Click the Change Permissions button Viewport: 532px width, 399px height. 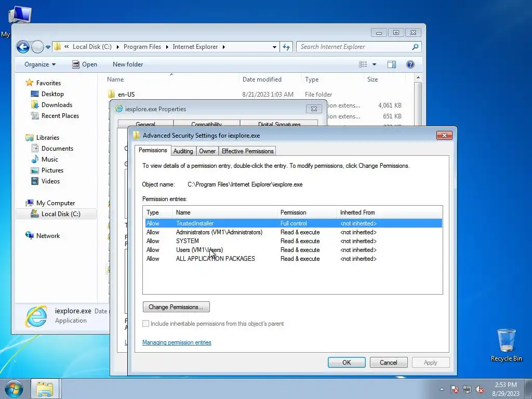[x=176, y=307]
